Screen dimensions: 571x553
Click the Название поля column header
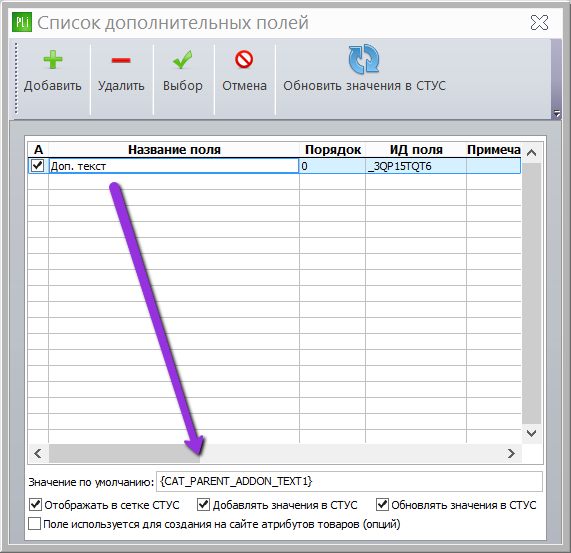point(174,150)
